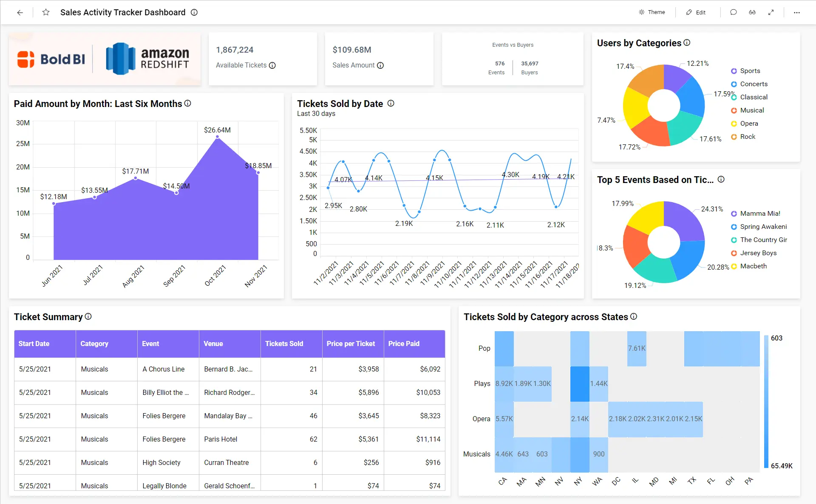
Task: Sort by Start Date column header
Action: tap(34, 344)
